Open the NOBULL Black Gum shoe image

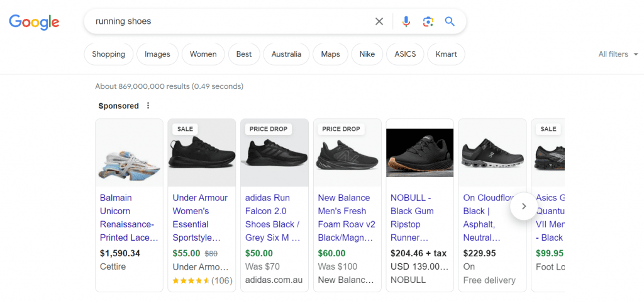(x=419, y=153)
